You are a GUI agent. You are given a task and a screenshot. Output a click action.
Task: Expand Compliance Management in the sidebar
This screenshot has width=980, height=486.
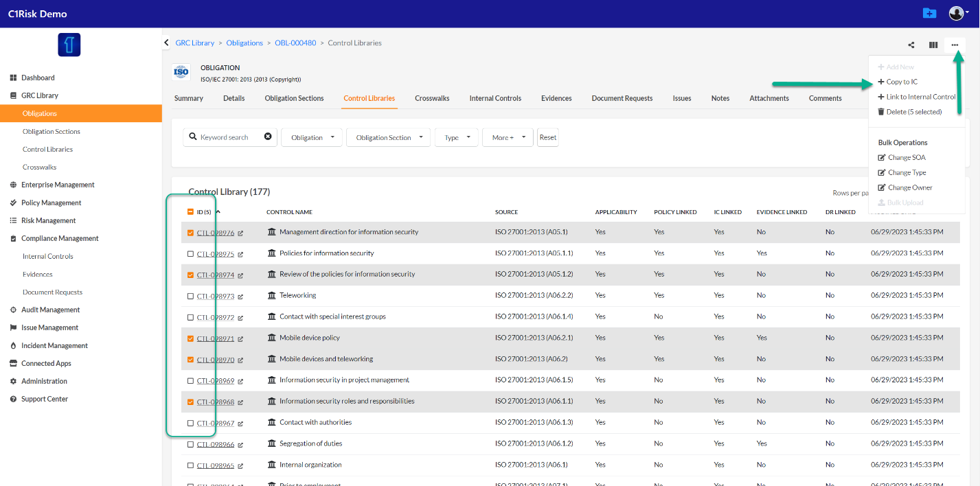pos(60,238)
